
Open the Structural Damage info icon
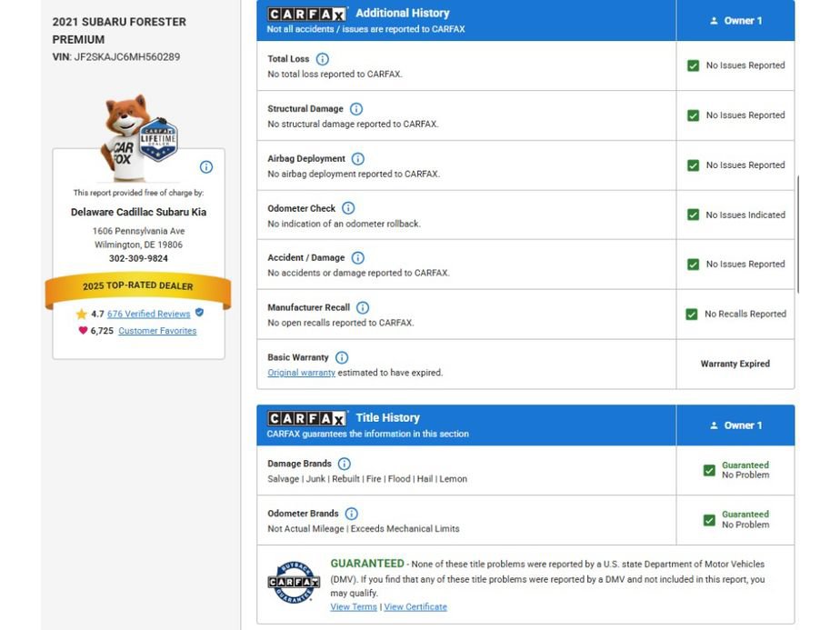click(x=356, y=109)
